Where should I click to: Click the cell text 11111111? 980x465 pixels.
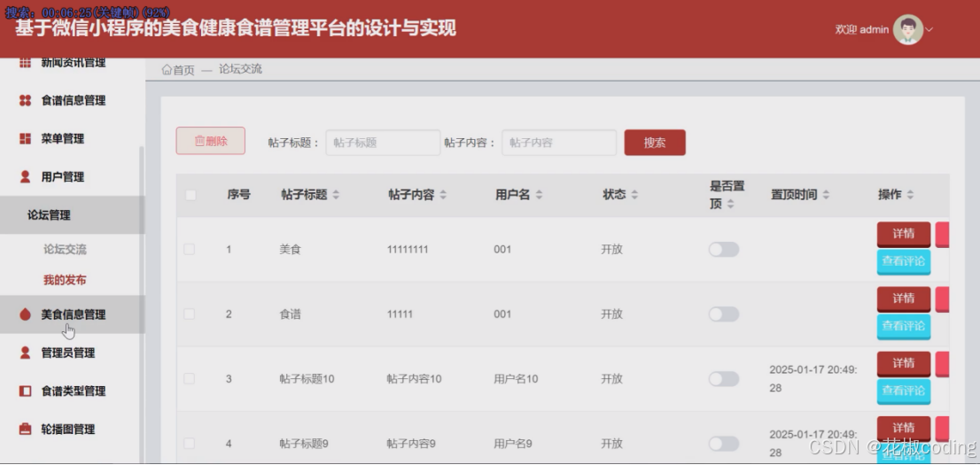point(408,250)
